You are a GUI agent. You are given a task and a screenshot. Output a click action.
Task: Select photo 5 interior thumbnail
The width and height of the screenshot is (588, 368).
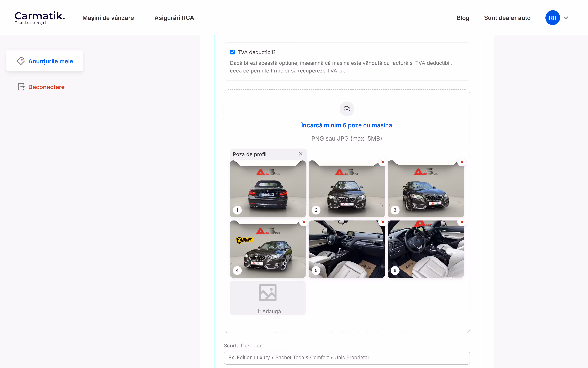347,249
